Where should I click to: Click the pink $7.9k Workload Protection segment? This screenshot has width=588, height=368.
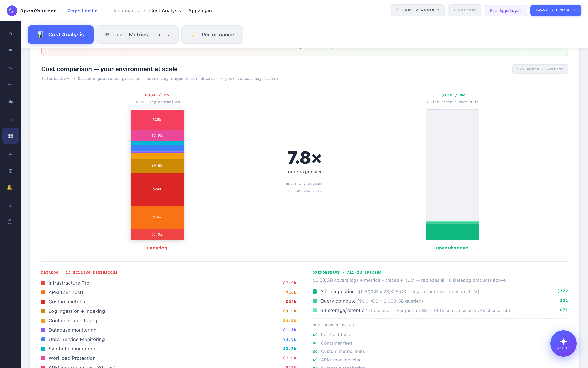[157, 136]
